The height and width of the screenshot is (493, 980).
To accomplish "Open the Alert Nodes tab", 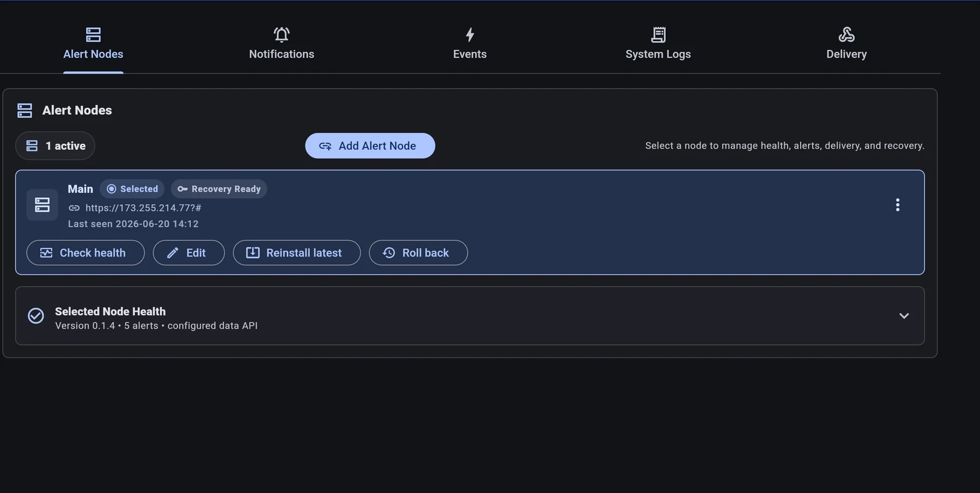I will click(x=93, y=44).
